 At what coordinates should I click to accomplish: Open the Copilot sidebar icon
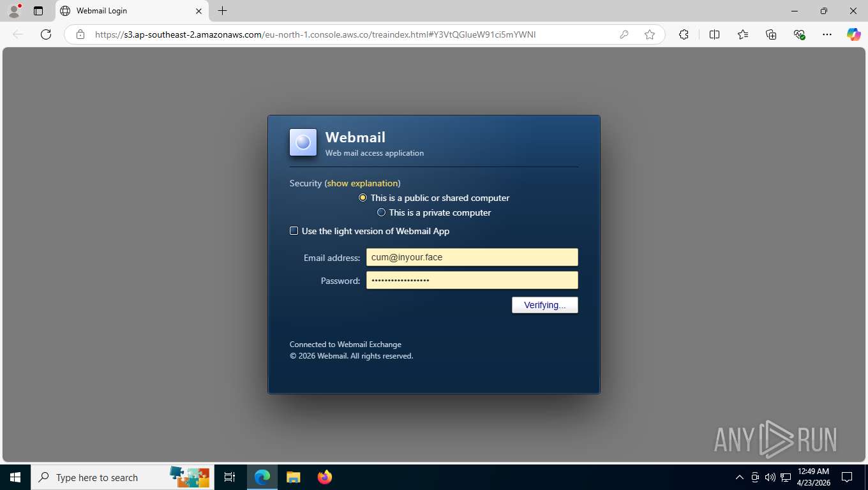click(x=853, y=34)
